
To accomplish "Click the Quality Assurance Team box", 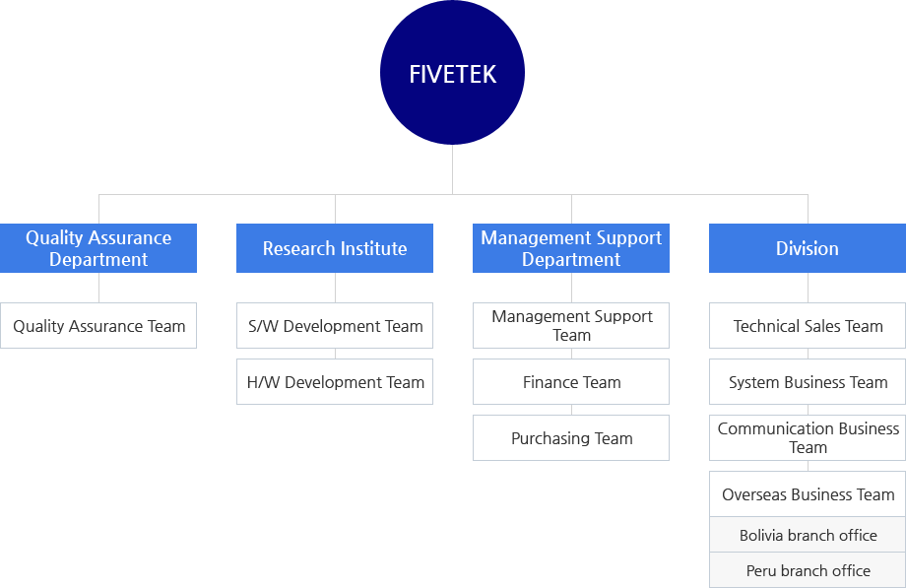I will (x=98, y=325).
